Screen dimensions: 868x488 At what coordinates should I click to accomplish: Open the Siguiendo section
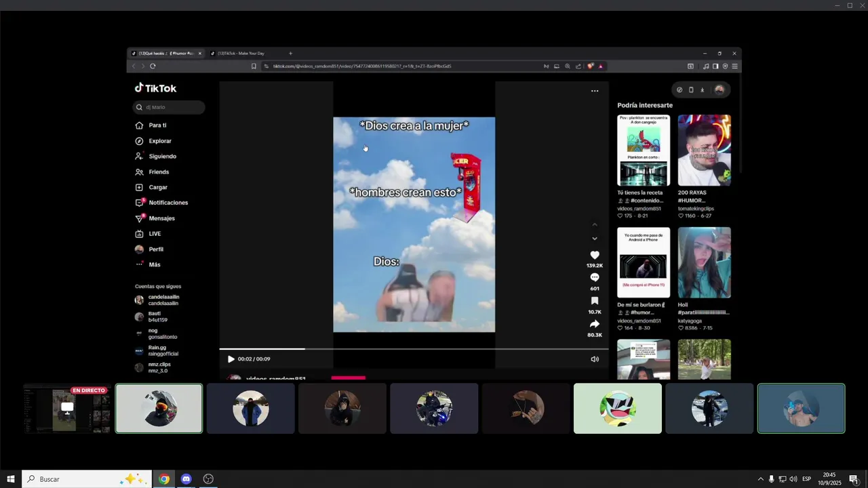coord(155,157)
